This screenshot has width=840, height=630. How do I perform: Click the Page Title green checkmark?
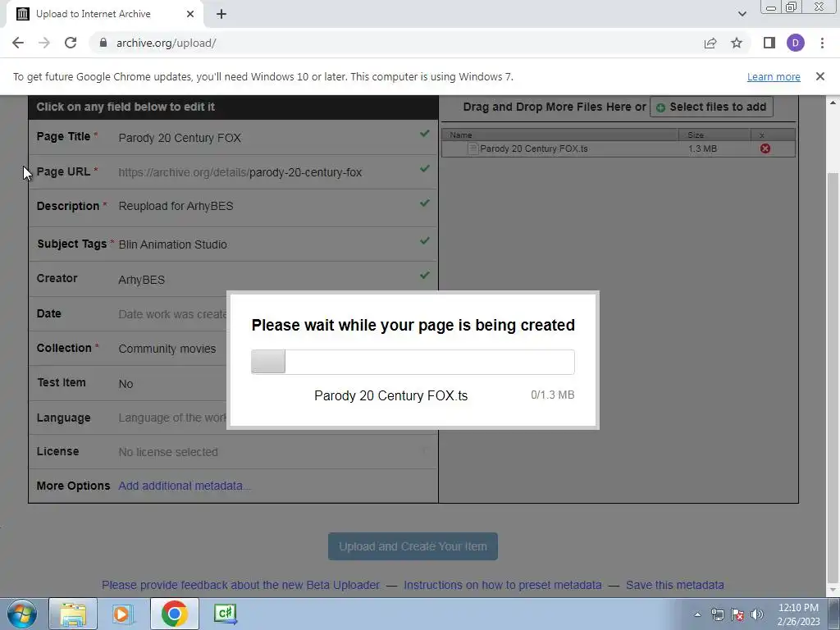tap(425, 134)
